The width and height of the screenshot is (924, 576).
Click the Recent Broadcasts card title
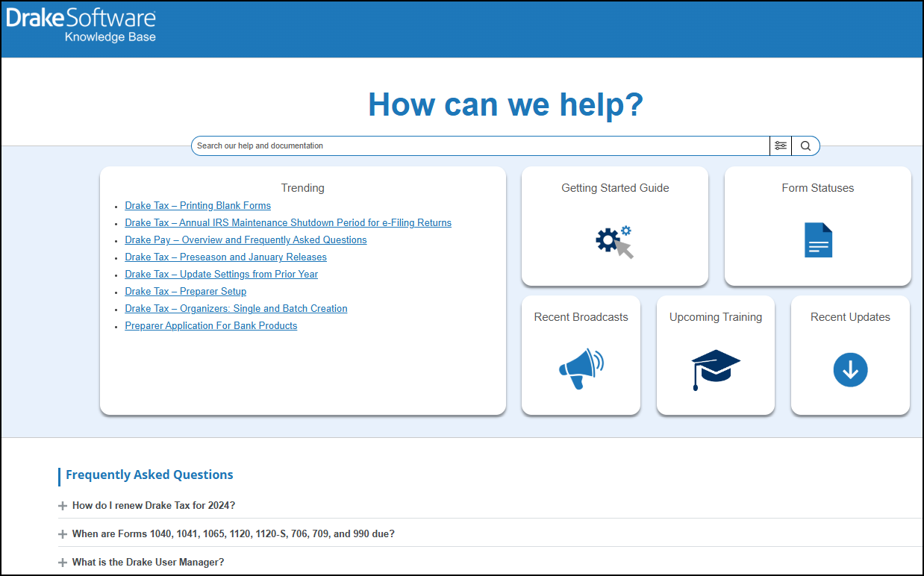pyautogui.click(x=581, y=317)
